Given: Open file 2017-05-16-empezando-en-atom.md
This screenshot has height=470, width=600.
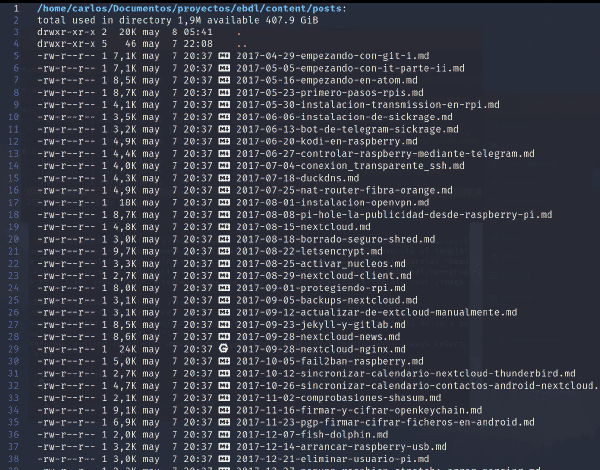Looking at the screenshot, I should point(327,80).
